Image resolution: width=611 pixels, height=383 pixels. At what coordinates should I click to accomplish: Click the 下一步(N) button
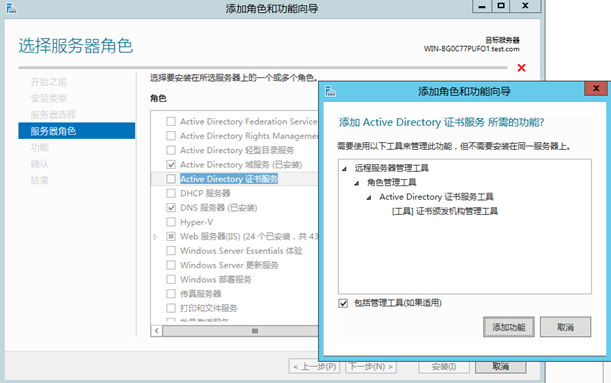tap(371, 367)
